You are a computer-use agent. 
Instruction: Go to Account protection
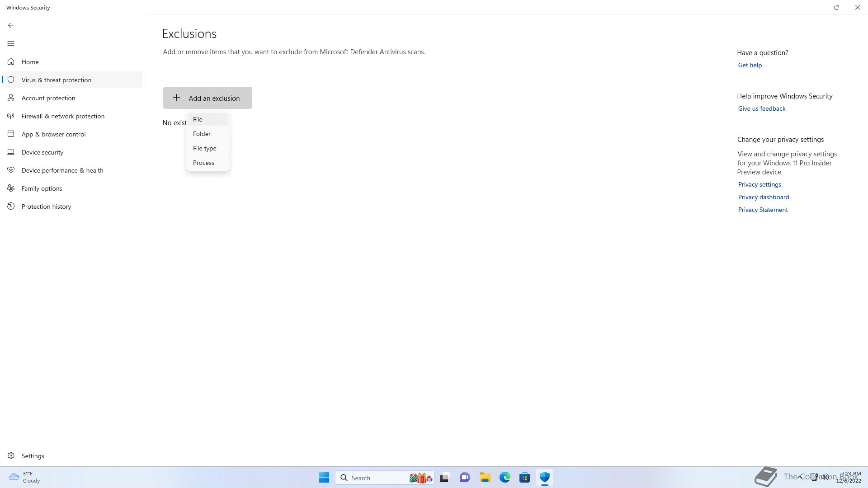click(x=72, y=98)
